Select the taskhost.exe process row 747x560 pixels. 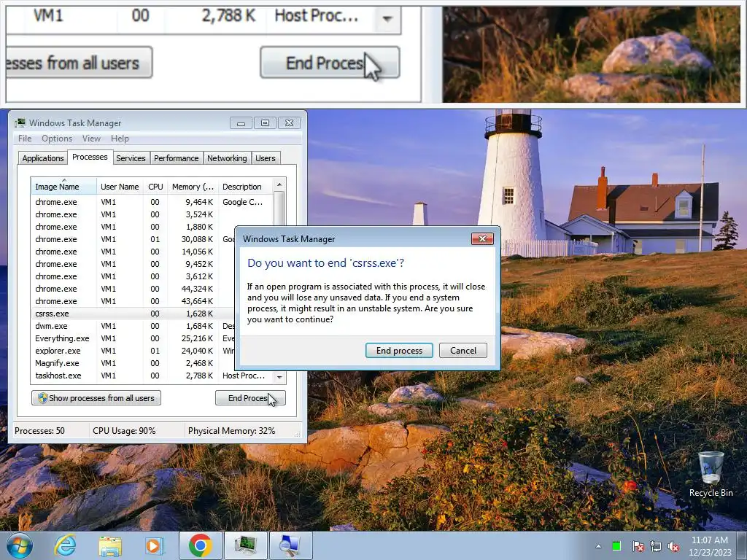pos(152,376)
